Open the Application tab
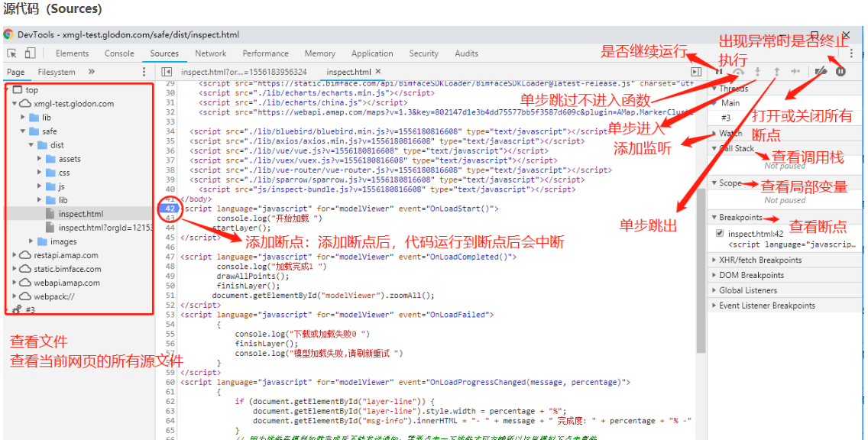This screenshot has height=440, width=868. click(372, 53)
